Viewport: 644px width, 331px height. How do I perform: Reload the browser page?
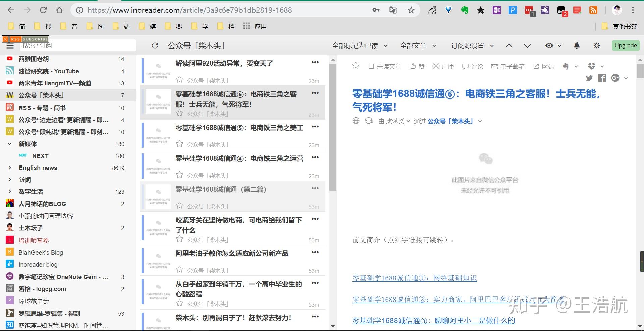pos(43,10)
